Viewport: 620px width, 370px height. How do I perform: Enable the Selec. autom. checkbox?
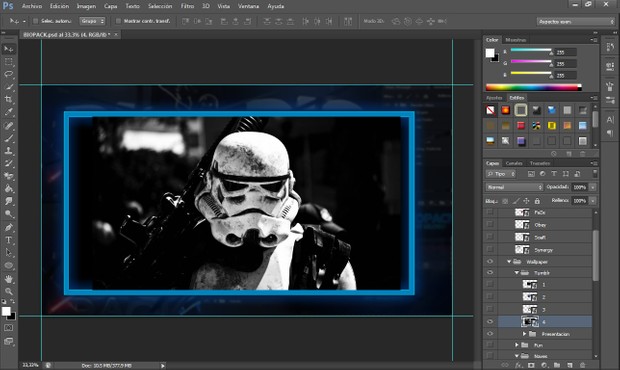pos(35,21)
